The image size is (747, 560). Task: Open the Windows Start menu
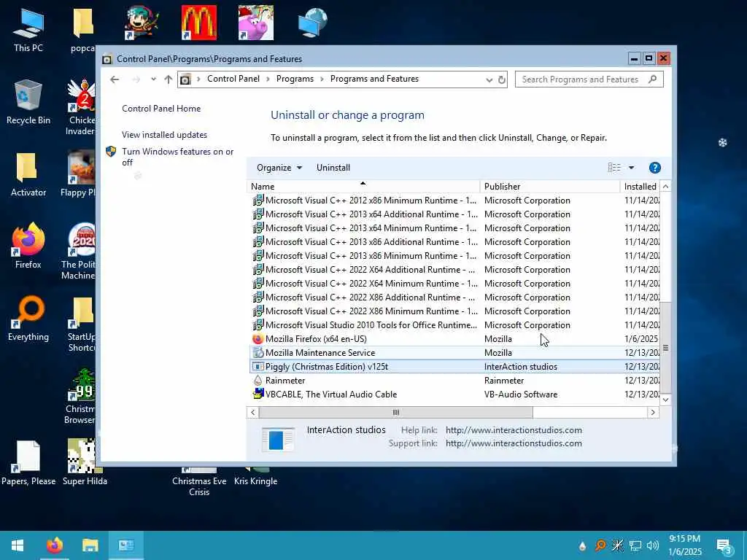tap(18, 545)
